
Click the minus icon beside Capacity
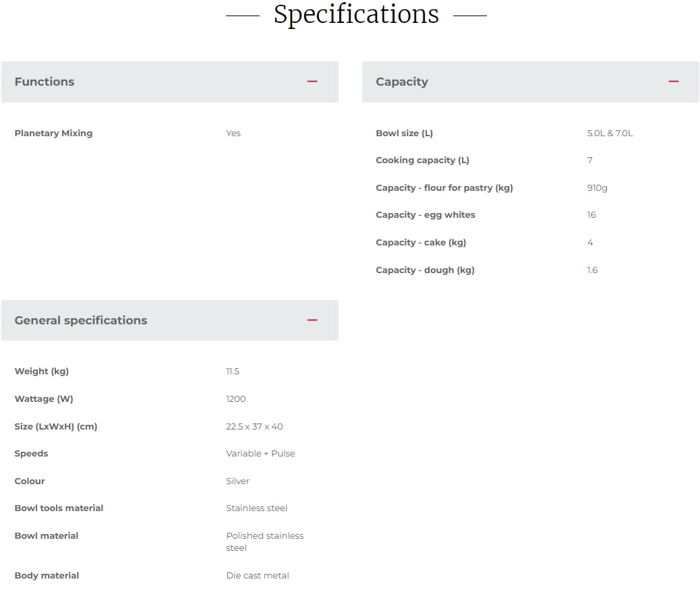pyautogui.click(x=673, y=82)
